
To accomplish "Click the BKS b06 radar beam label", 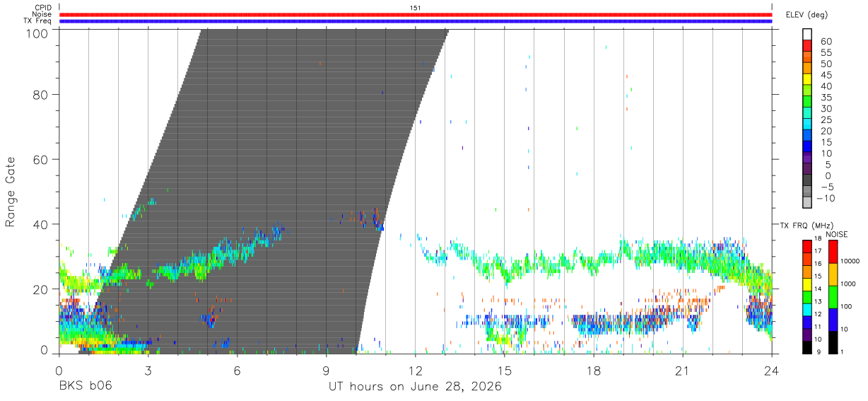I will [85, 387].
